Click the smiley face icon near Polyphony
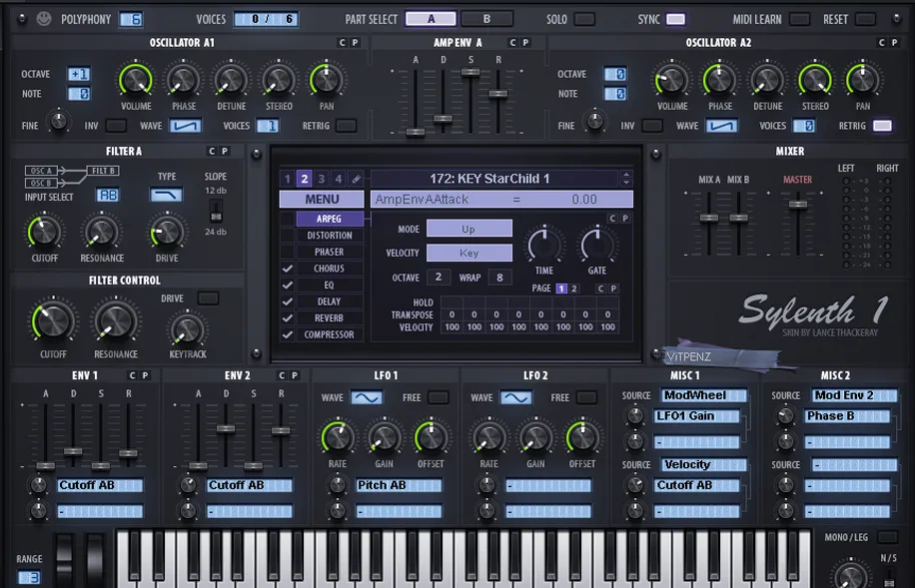Viewport: 915px width, 588px height. click(x=44, y=19)
